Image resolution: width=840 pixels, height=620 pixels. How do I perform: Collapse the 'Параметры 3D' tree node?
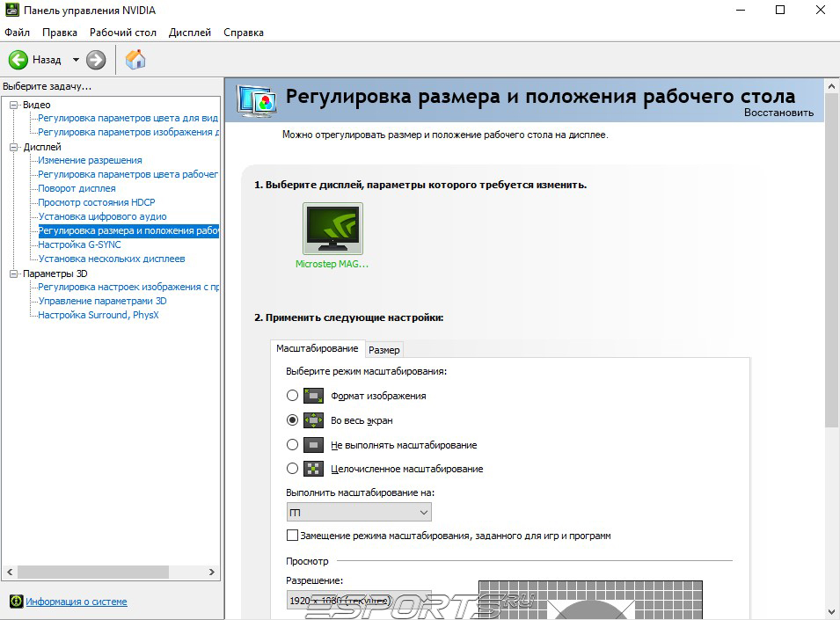point(14,274)
